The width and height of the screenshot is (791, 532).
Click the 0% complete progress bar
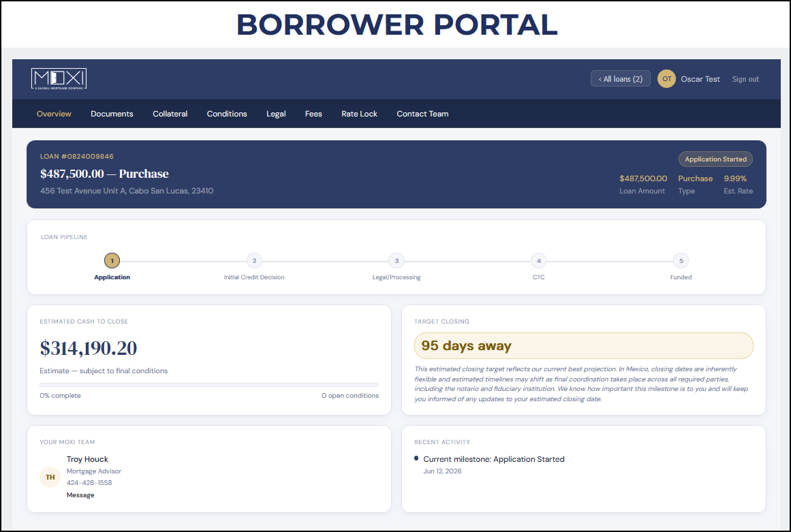209,385
